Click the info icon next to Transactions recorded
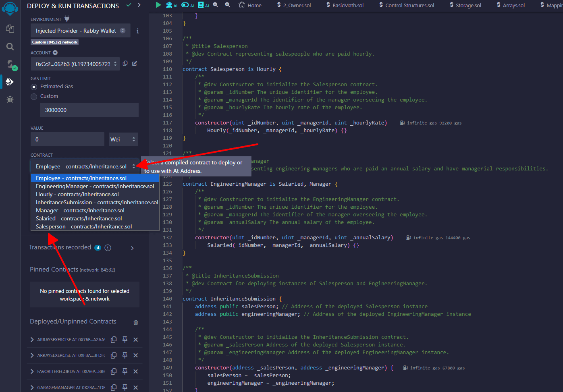The width and height of the screenshot is (563, 392). point(108,248)
